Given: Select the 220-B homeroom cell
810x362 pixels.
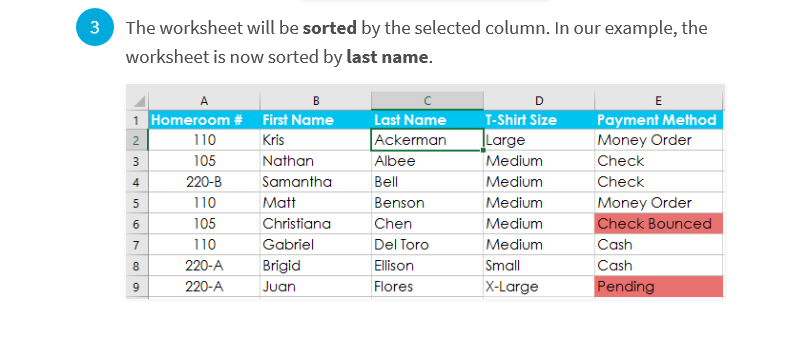Looking at the screenshot, I should (x=204, y=182).
